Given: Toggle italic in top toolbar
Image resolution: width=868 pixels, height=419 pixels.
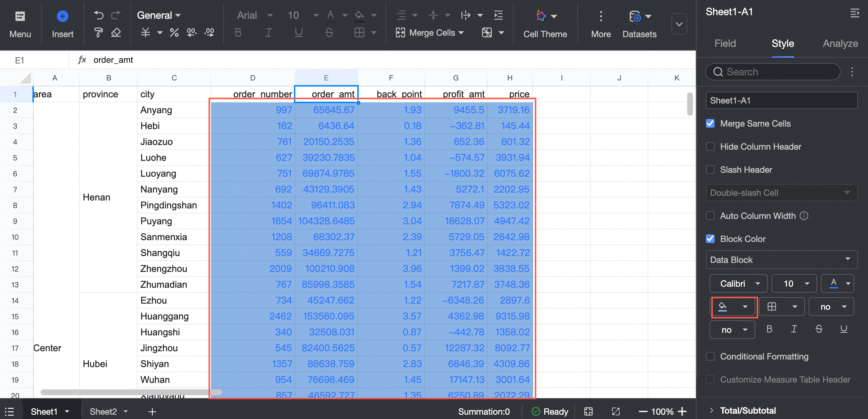Looking at the screenshot, I should coord(268,33).
